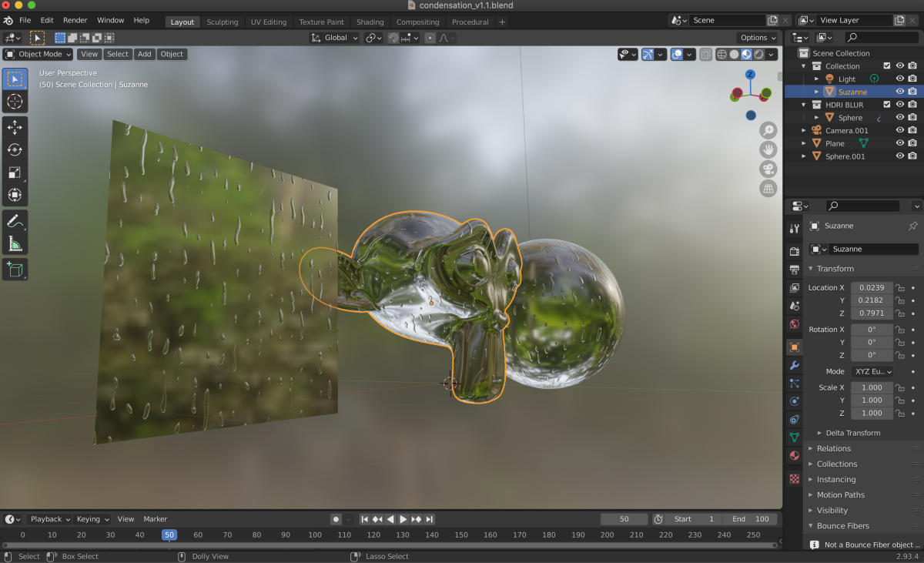Toggle the Plane object's eye visibility
Viewport: 924px width, 563px height.
(899, 143)
